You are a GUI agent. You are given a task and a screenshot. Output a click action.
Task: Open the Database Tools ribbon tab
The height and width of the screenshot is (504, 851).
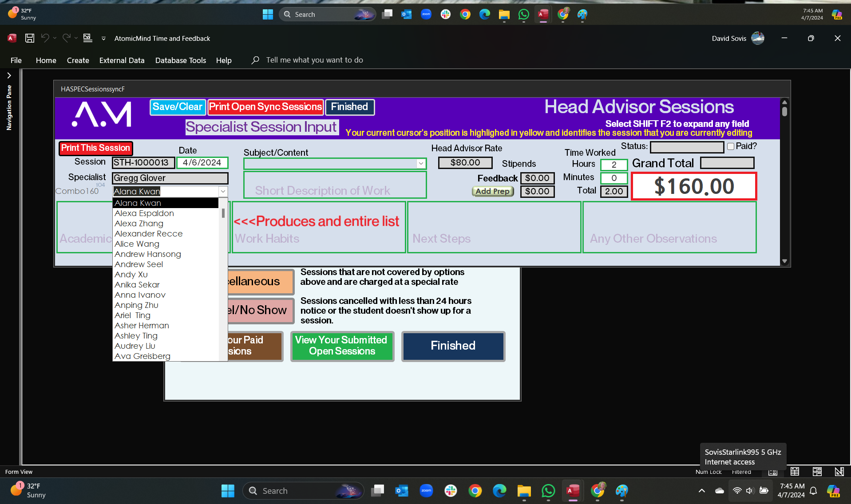tap(180, 60)
